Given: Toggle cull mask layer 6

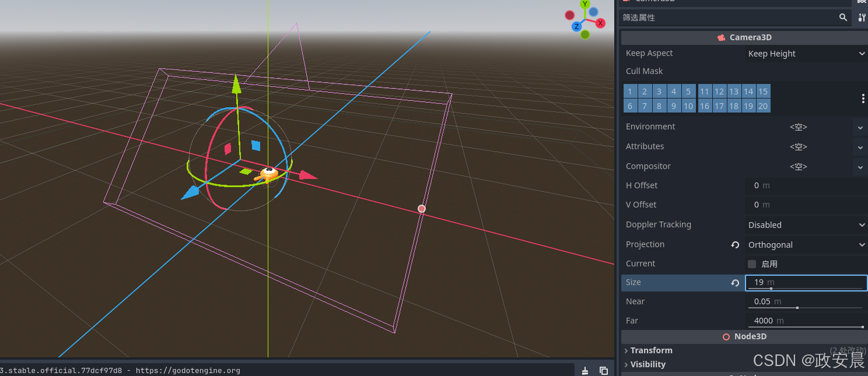Looking at the screenshot, I should (x=630, y=106).
